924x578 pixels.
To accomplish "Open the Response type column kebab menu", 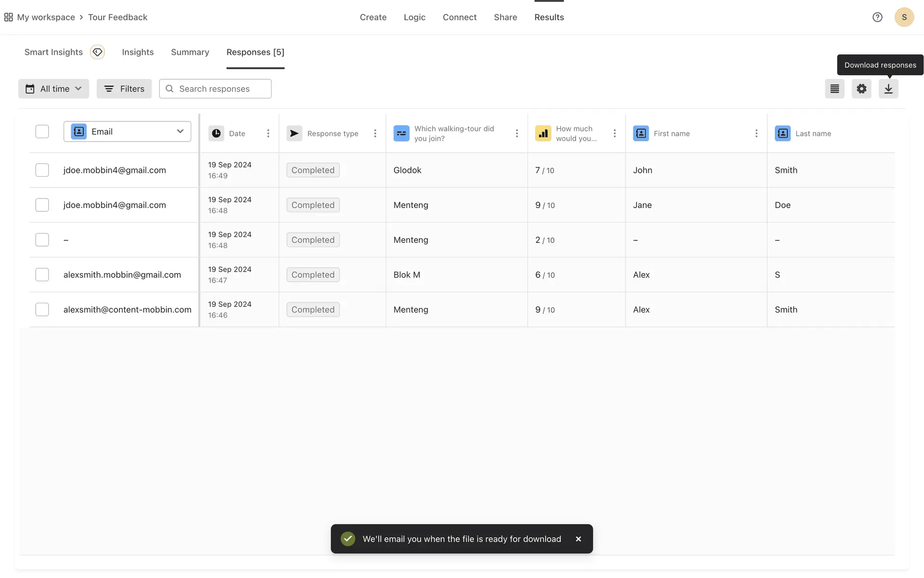I will coord(375,133).
